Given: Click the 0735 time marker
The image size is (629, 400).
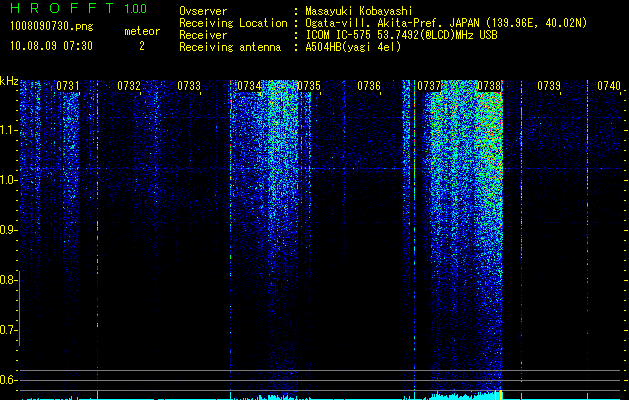Looking at the screenshot, I should (x=309, y=86).
